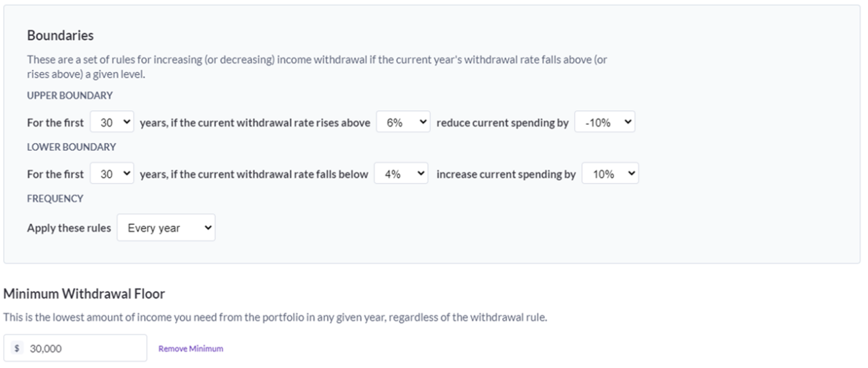This screenshot has height=368, width=868.
Task: Click the minimum withdrawal amount field
Action: pyautogui.click(x=83, y=348)
